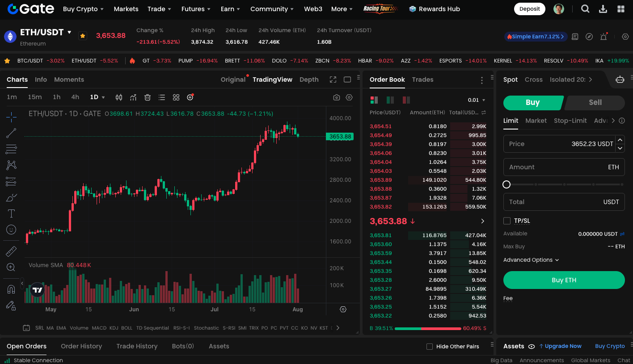Open the indicator calendar icon before SRL
The width and height of the screenshot is (633, 364).
coord(26,328)
